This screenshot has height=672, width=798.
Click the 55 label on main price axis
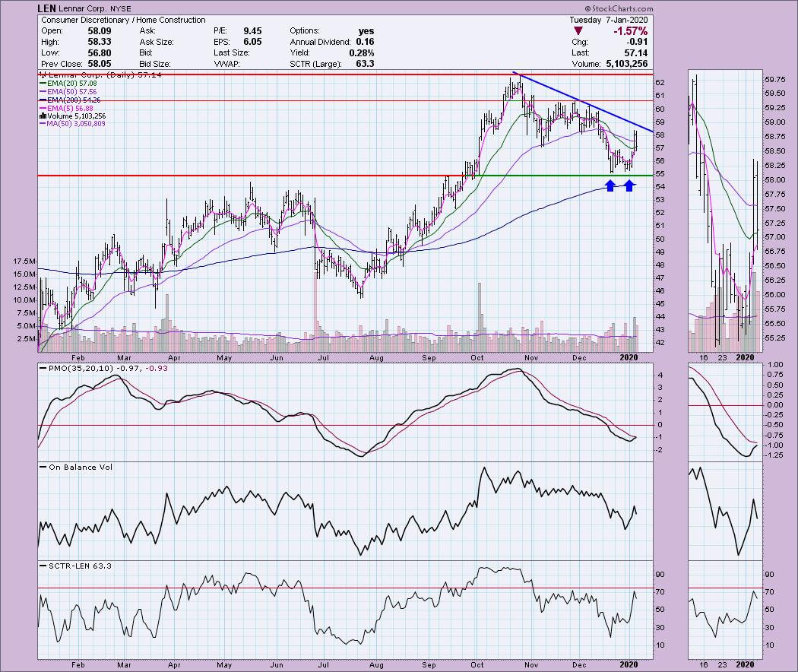[x=660, y=173]
